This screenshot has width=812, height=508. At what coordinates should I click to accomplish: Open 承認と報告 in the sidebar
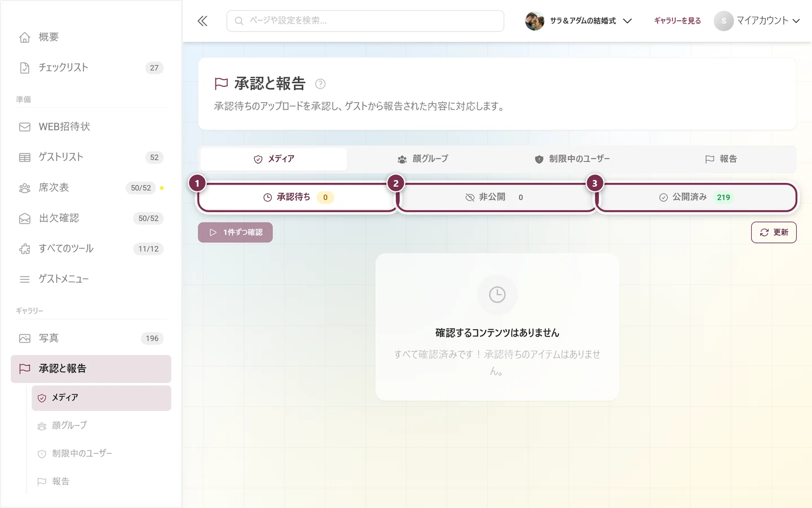pyautogui.click(x=91, y=369)
